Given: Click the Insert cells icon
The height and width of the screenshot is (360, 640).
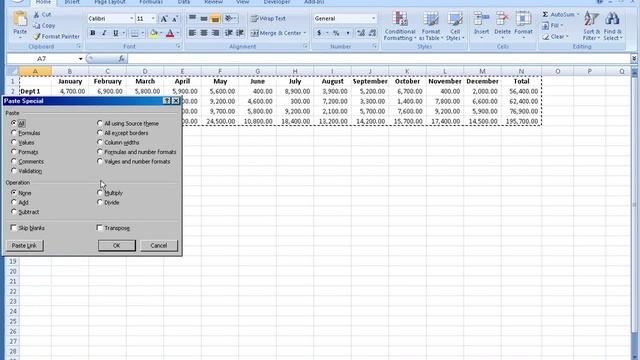Looking at the screenshot, I should coord(481,19).
